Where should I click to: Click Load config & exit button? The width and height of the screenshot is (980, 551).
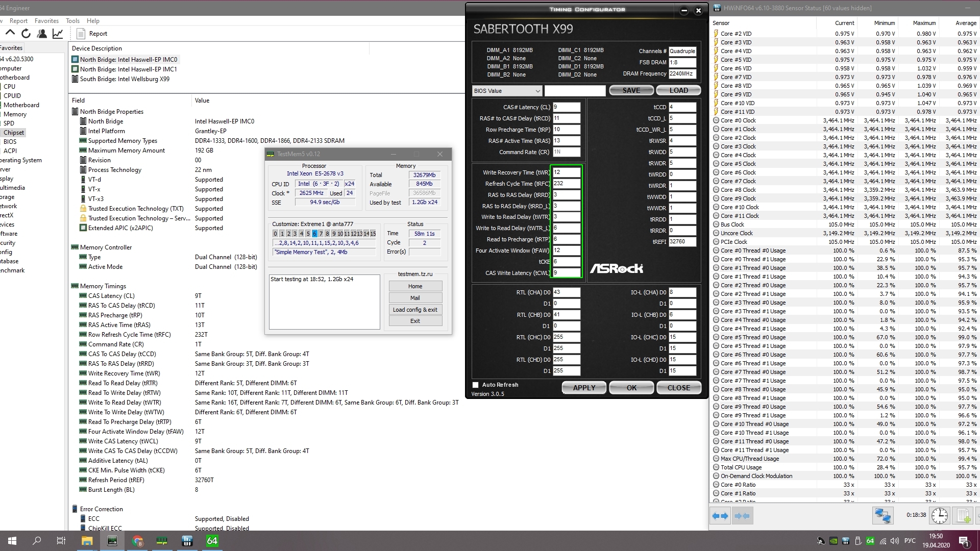click(415, 310)
